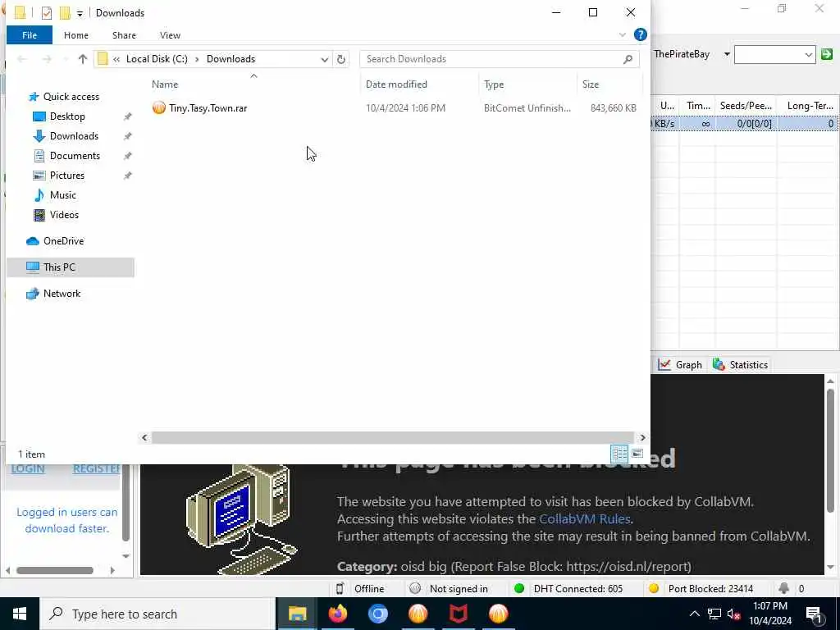Open the Share ribbon tab

[124, 35]
